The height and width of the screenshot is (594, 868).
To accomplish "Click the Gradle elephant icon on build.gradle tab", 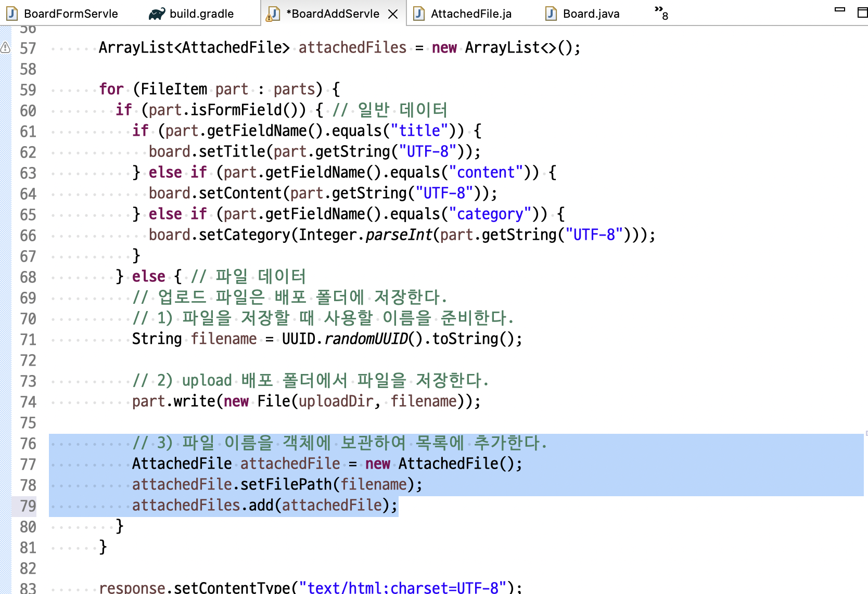I will click(x=157, y=14).
